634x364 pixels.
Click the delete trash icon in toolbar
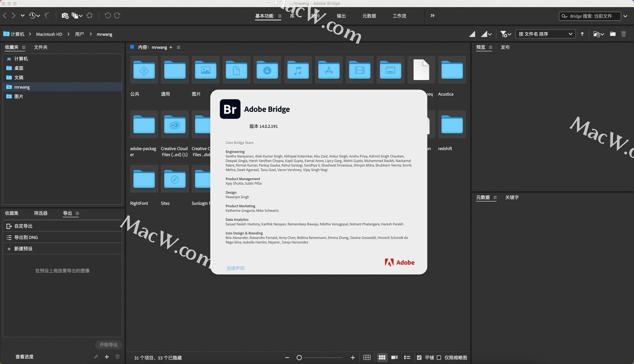[624, 34]
